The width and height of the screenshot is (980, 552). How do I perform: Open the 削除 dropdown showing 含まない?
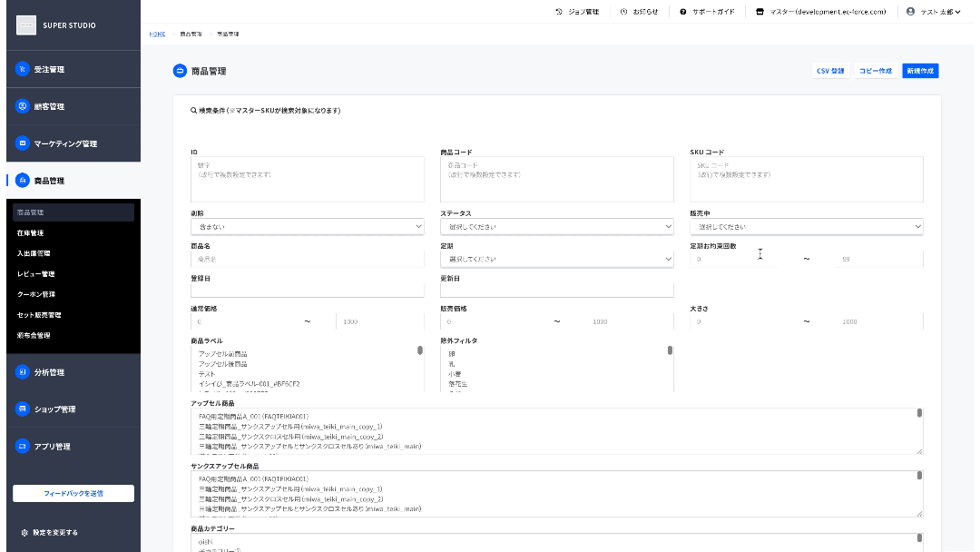pos(308,226)
